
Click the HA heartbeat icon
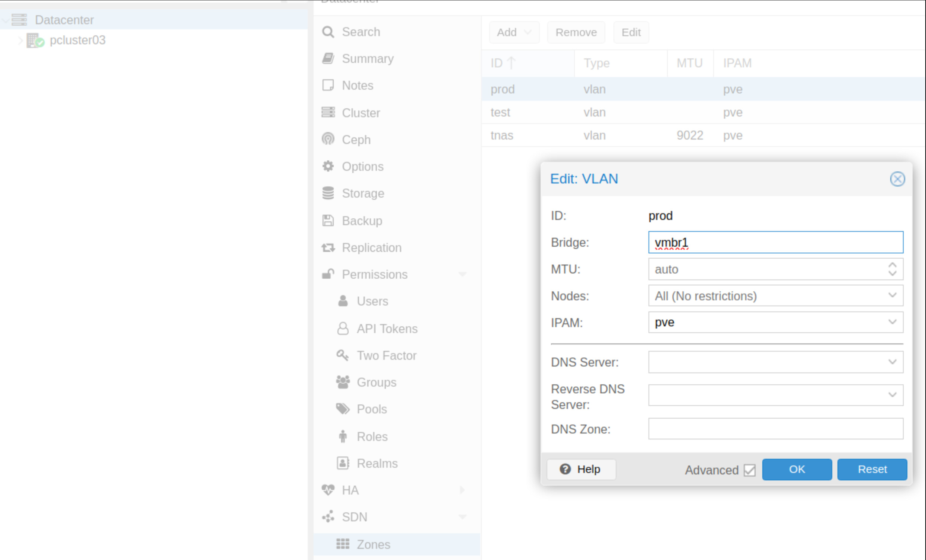point(328,490)
